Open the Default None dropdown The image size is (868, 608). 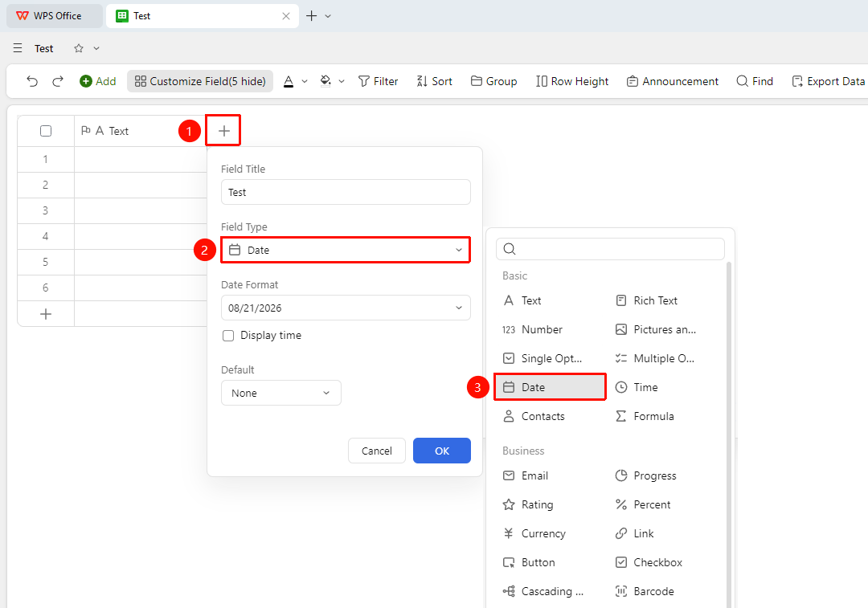[280, 393]
